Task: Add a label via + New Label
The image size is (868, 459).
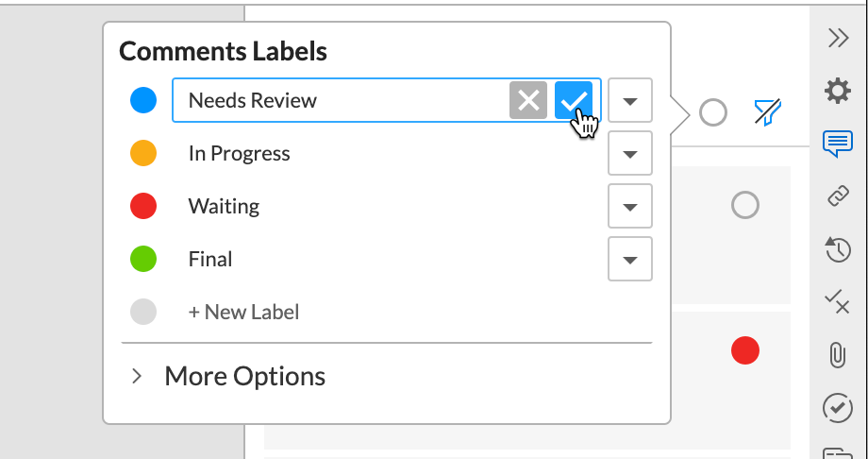Action: (243, 312)
